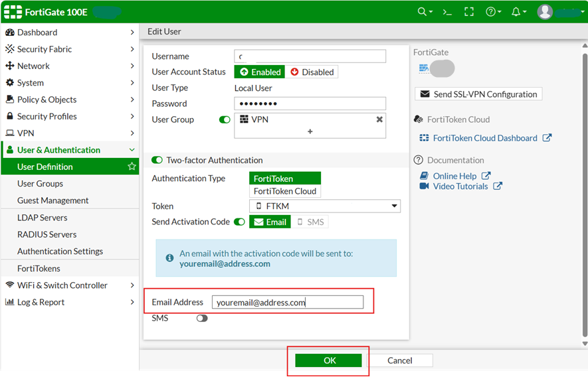The width and height of the screenshot is (588, 379).
Task: Open the Token FTKM dropdown
Action: (x=325, y=206)
